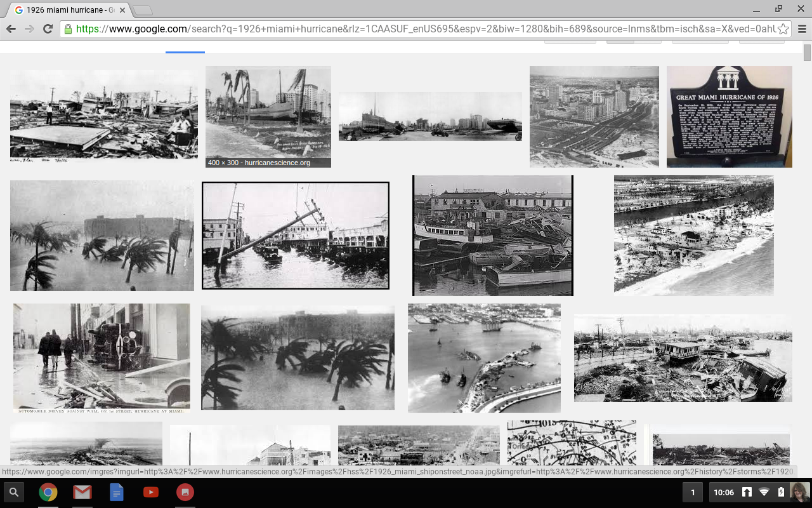Navigate back using the back arrow

click(x=10, y=28)
